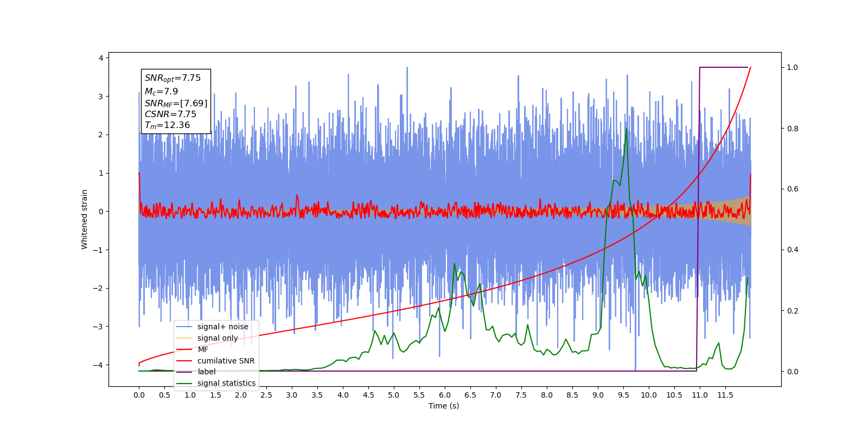Click the Tm=12.36 annotation line

167,125
